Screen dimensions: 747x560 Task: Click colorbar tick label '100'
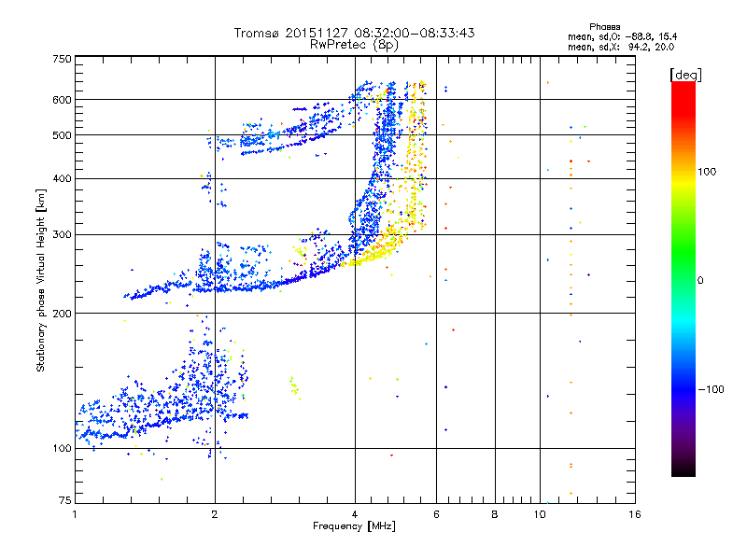pos(707,172)
